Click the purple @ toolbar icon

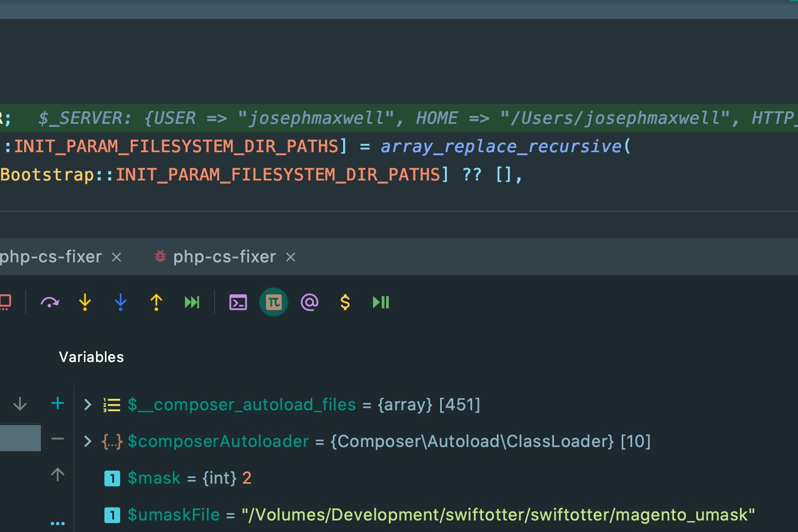(310, 302)
